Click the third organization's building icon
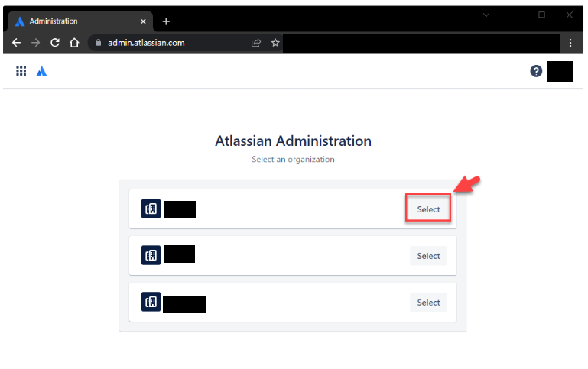Viewport: 588px width, 369px height. tap(151, 302)
